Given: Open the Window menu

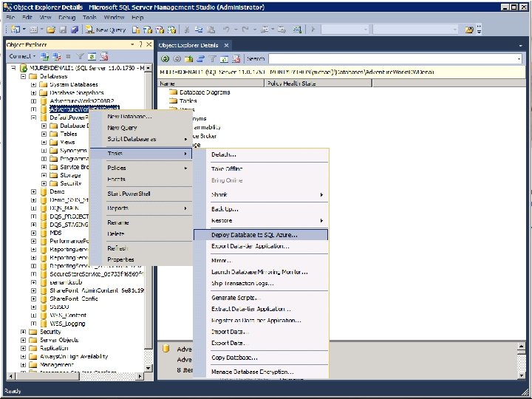Looking at the screenshot, I should [114, 17].
